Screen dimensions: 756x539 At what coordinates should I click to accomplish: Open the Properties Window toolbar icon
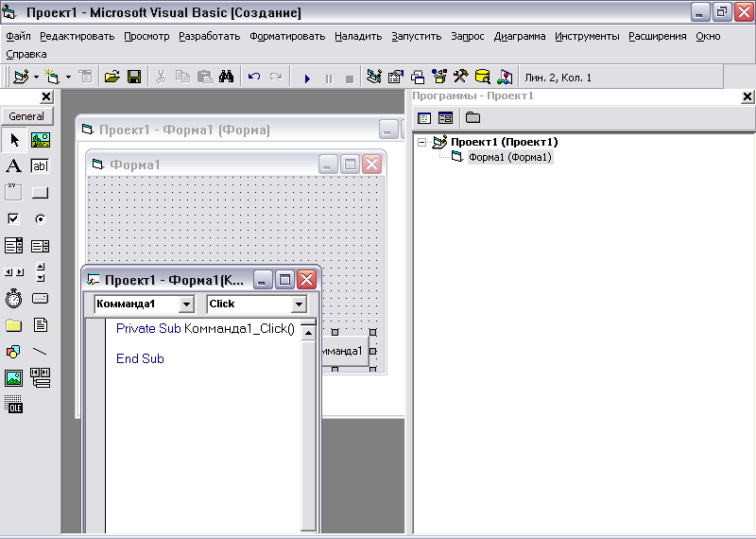coord(395,77)
